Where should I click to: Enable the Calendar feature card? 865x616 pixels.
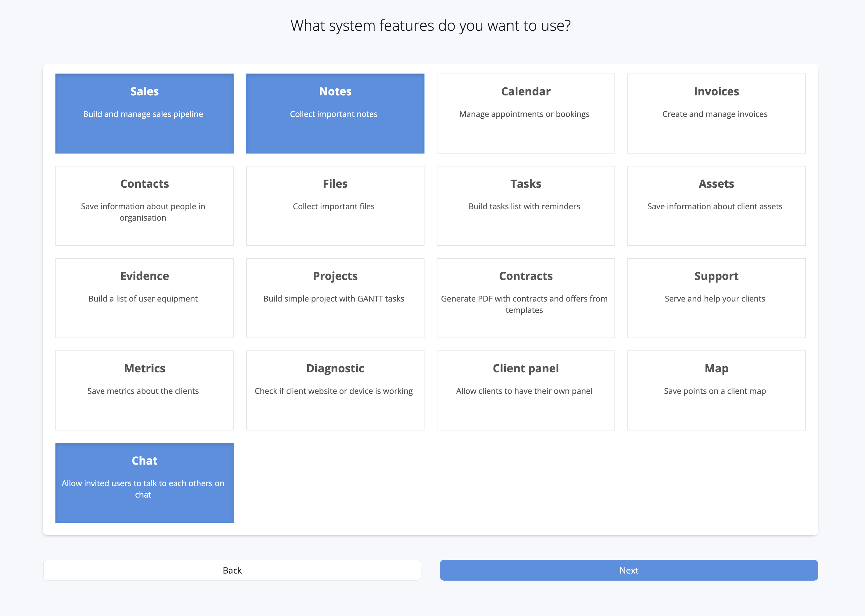click(525, 114)
